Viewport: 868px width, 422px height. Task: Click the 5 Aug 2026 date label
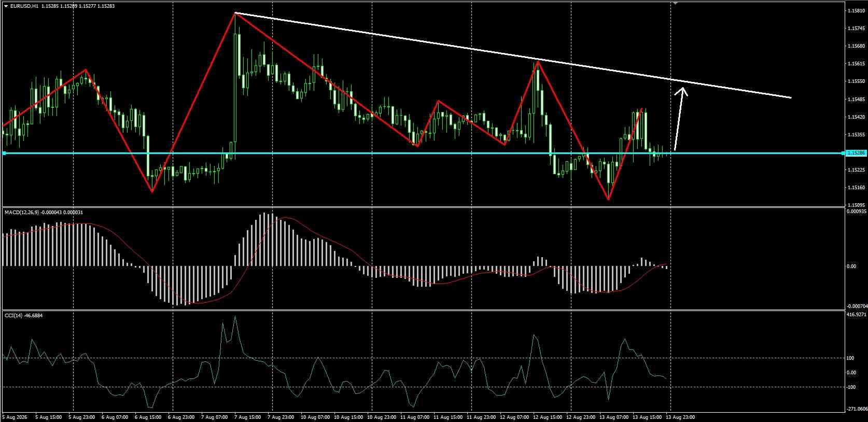point(15,417)
